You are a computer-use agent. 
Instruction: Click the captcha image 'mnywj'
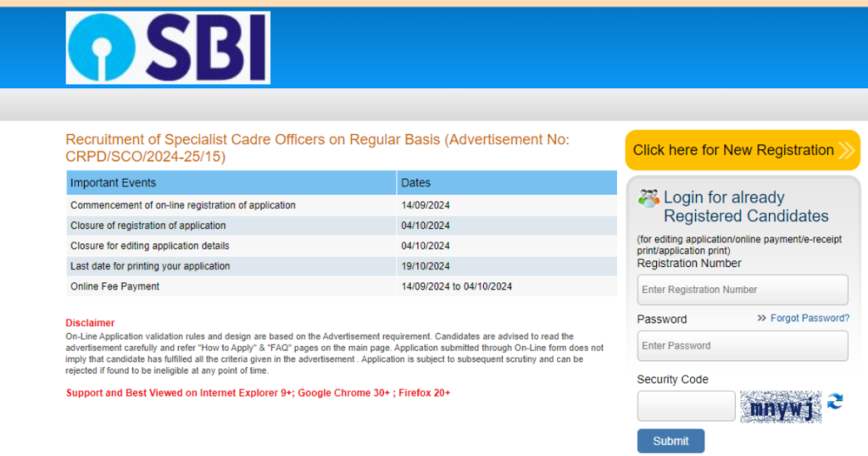pyautogui.click(x=781, y=407)
